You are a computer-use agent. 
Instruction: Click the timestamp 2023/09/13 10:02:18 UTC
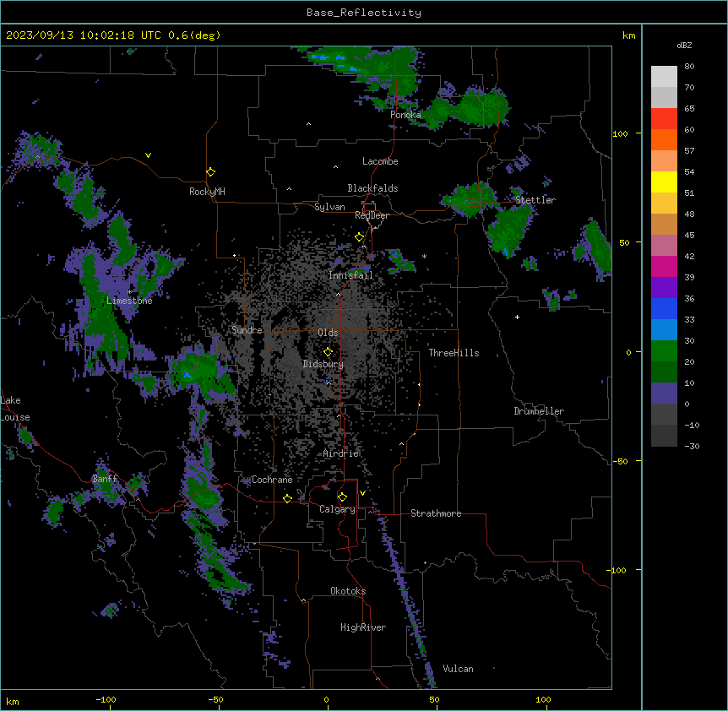[84, 35]
